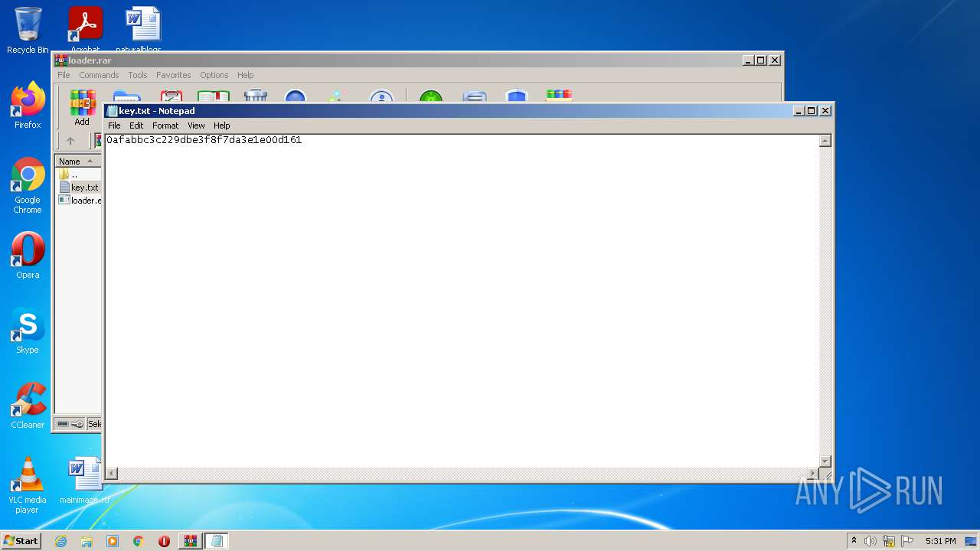Open Notepad View menu
Viewport: 980px width, 551px height.
coord(196,126)
